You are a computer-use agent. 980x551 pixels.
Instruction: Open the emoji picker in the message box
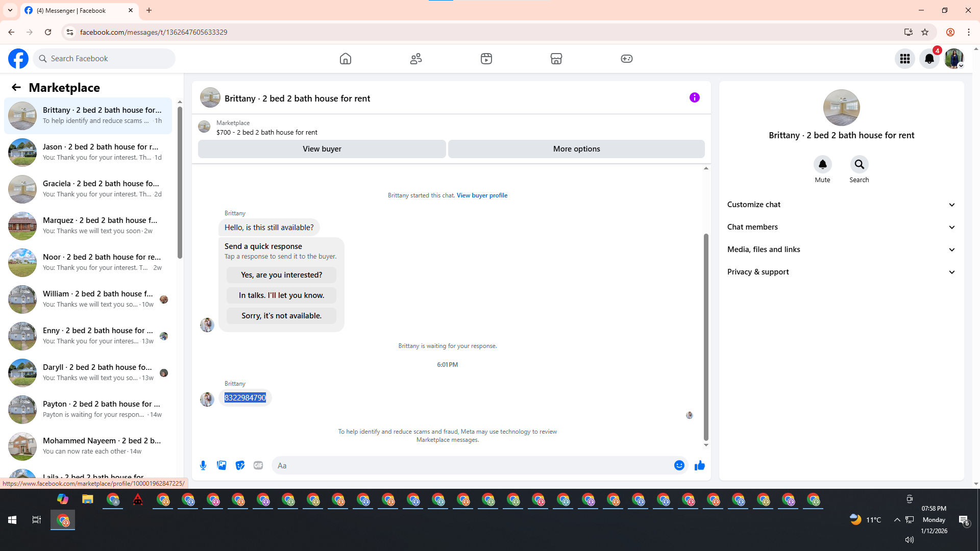click(x=679, y=465)
